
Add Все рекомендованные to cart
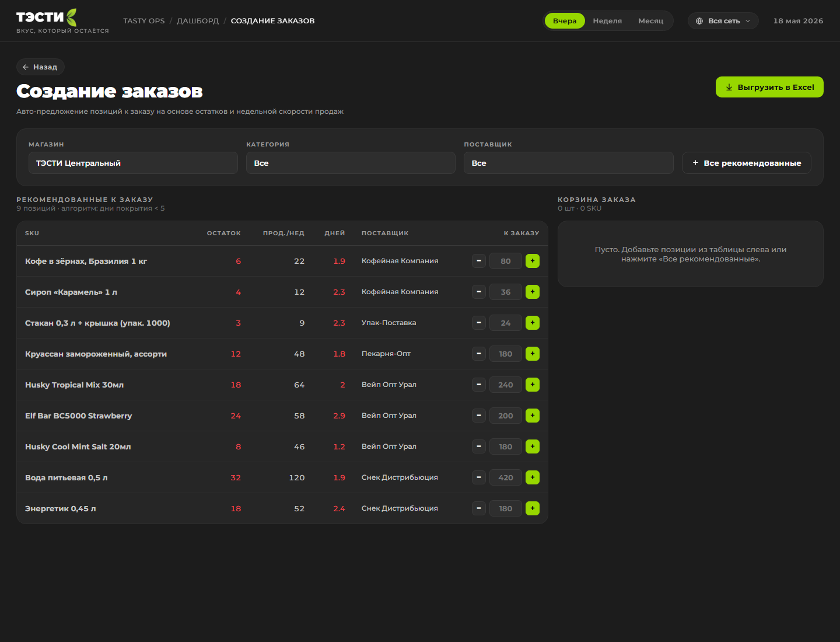[747, 163]
